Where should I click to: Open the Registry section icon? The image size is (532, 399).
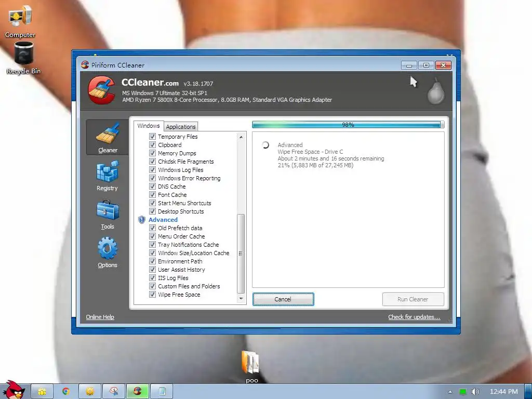tap(107, 171)
